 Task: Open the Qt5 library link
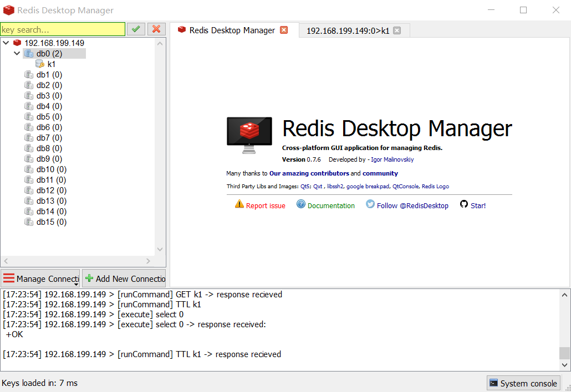click(305, 187)
